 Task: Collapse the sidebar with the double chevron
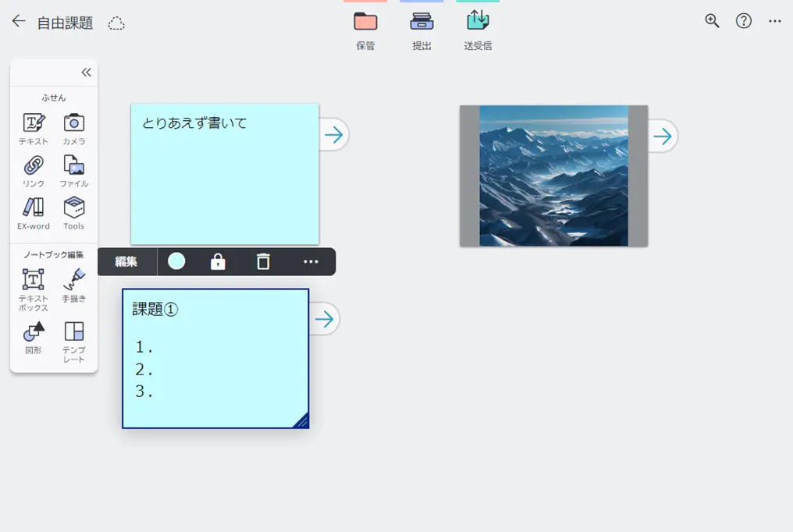point(84,72)
